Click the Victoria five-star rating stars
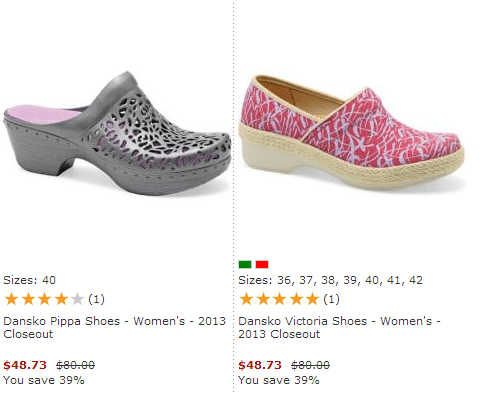This screenshot has height=394, width=487. coord(279,299)
